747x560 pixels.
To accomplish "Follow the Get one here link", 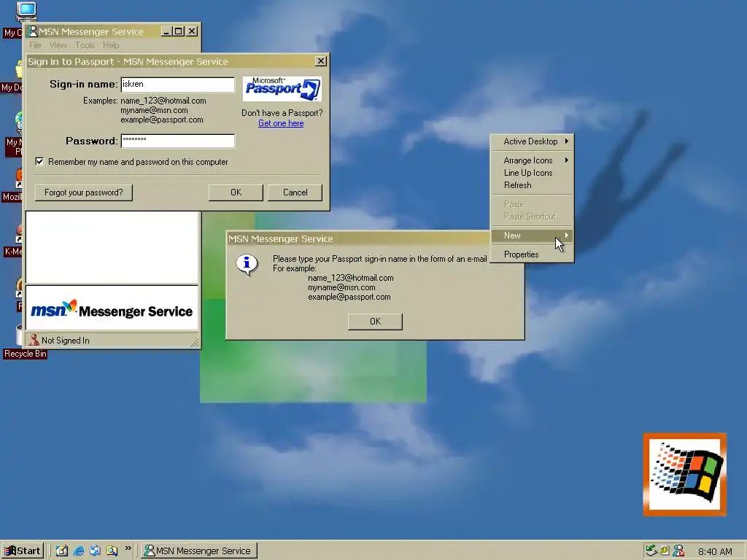I will click(x=281, y=123).
